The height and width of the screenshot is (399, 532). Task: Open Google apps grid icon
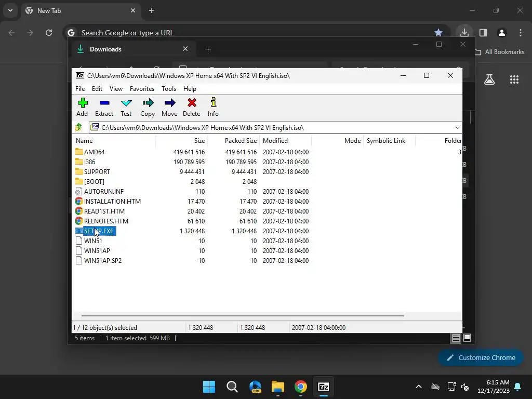tap(514, 79)
